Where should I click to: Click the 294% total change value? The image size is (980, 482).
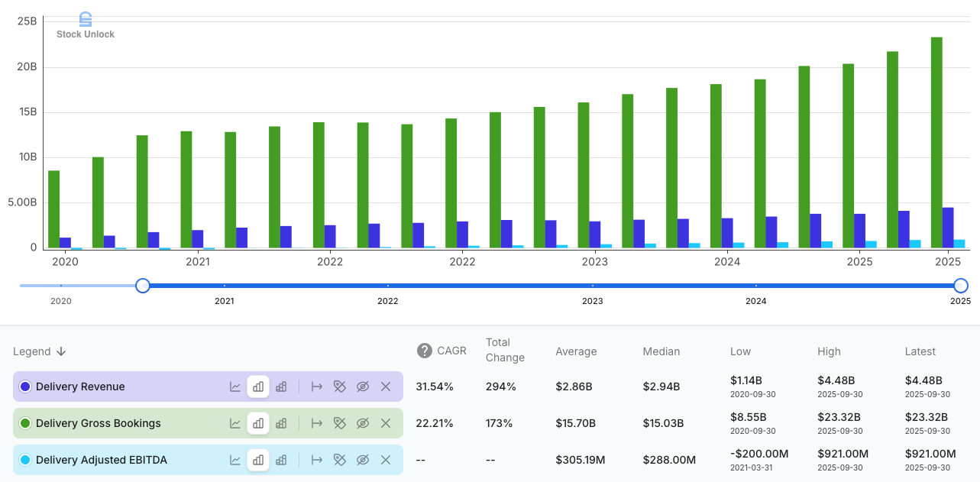coord(501,387)
